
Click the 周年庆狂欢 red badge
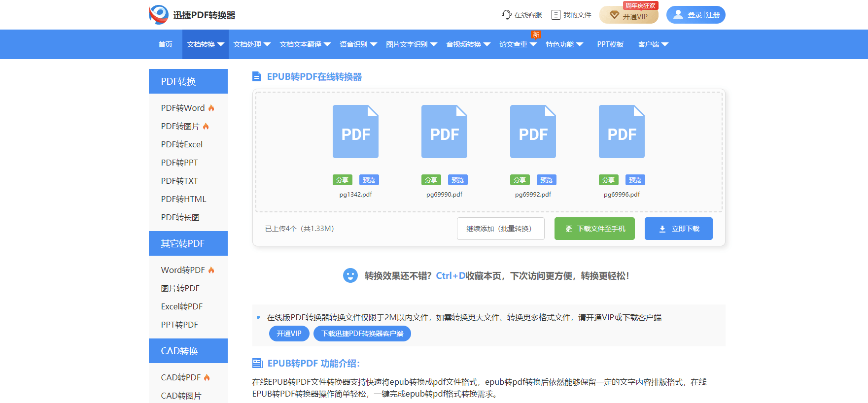pyautogui.click(x=641, y=6)
